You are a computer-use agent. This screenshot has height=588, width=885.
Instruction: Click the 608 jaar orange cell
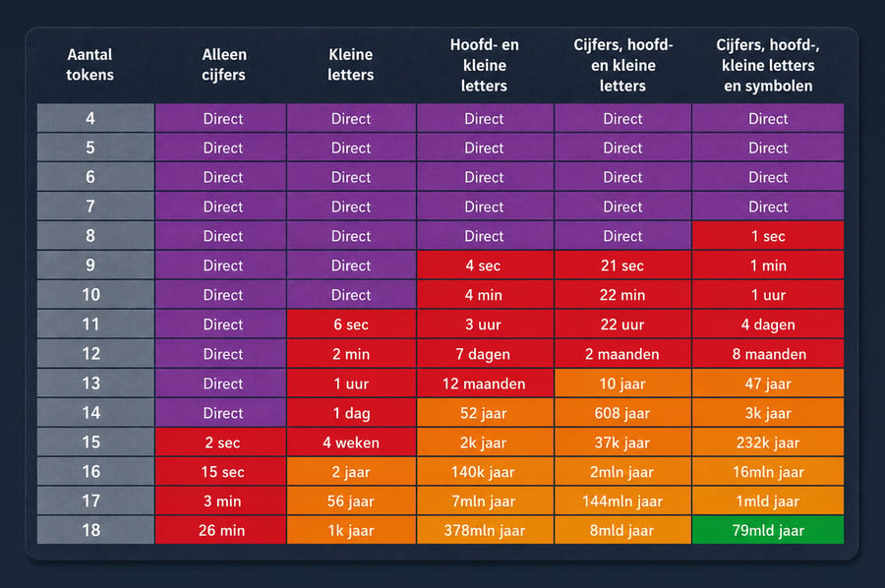coord(622,413)
